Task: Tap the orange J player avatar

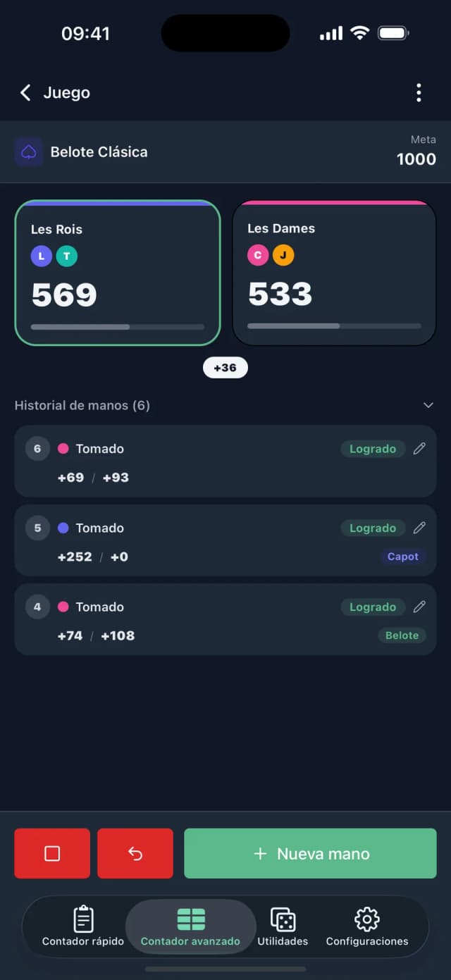Action: point(283,255)
